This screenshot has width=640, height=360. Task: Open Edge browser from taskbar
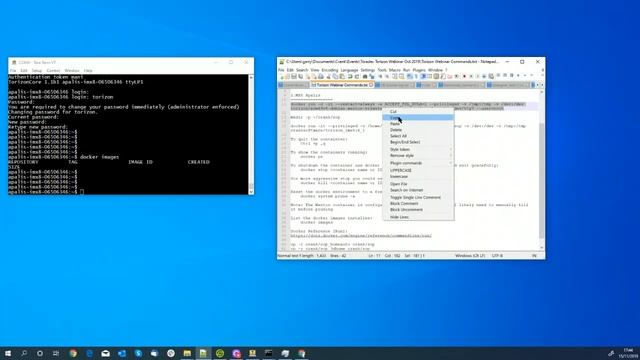click(89, 353)
